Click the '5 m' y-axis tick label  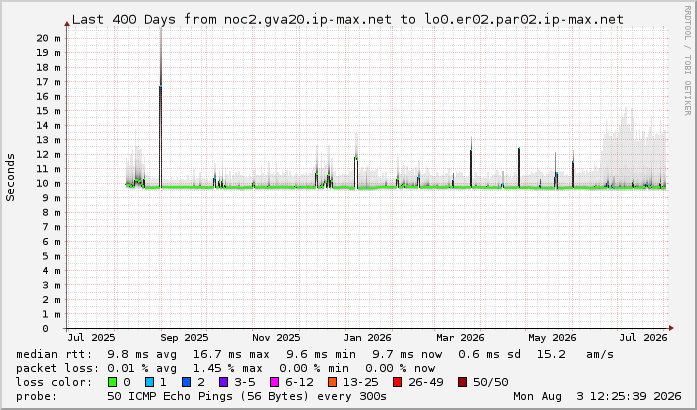[51, 256]
